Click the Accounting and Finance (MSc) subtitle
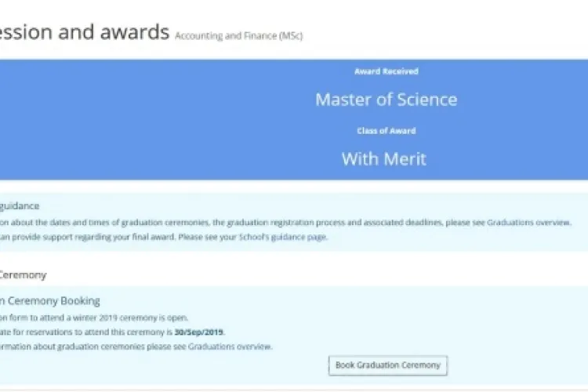588x392 pixels. coord(239,36)
